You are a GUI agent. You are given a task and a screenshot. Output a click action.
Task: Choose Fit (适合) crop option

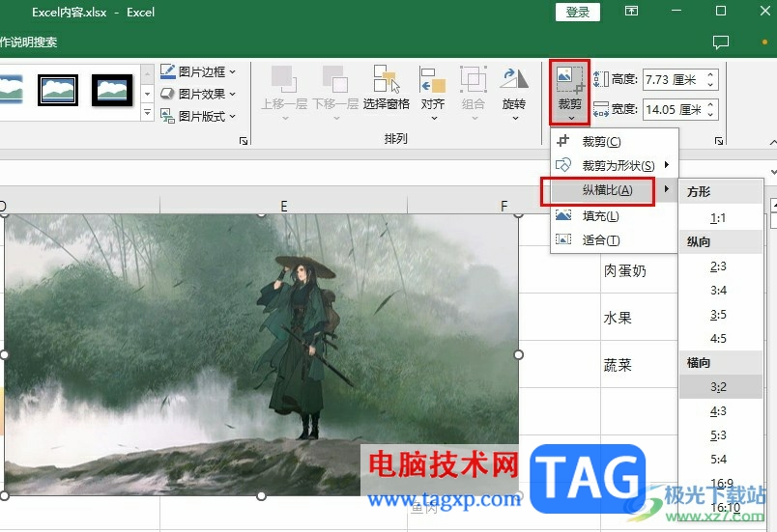[x=614, y=240]
